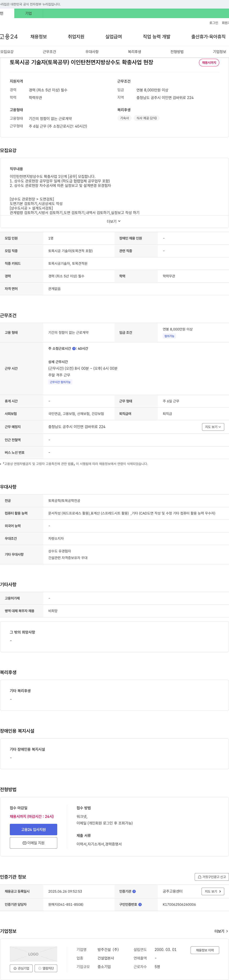Image resolution: width=229 pixels, height=980 pixels.
Task: Click the info icon beside 주 소정근로시간
Action: 74,349
